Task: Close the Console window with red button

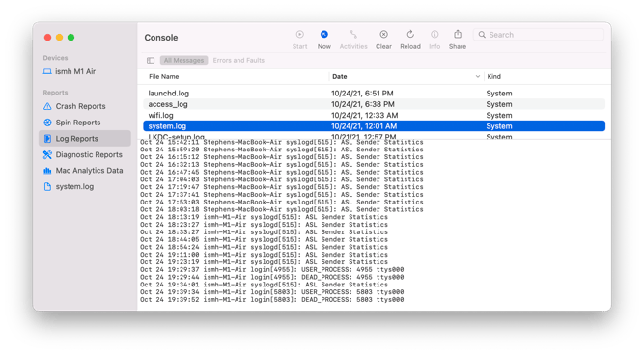Action: (x=47, y=38)
